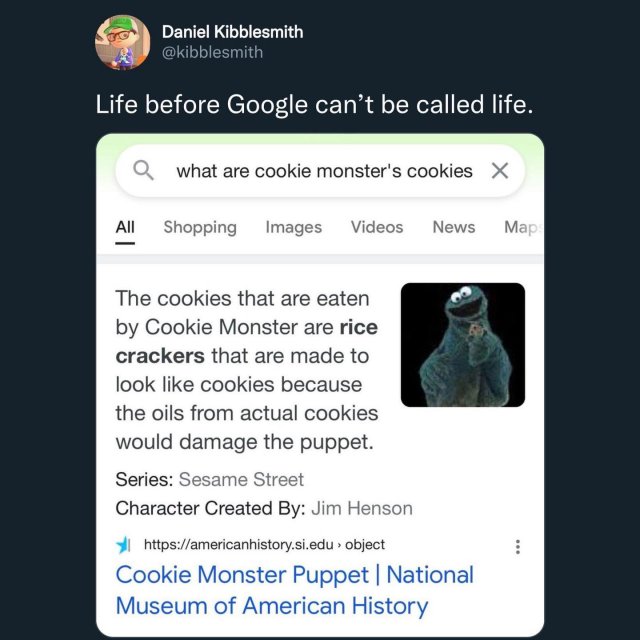Image resolution: width=640 pixels, height=640 pixels.
Task: Open Daniel Kibblesmith's profile avatar
Action: (122, 42)
